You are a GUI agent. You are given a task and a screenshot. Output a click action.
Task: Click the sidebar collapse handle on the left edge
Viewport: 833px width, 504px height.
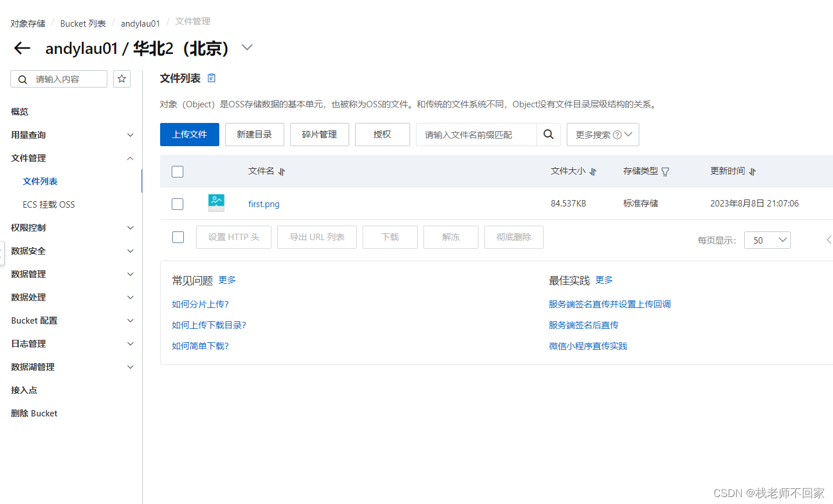click(2, 253)
